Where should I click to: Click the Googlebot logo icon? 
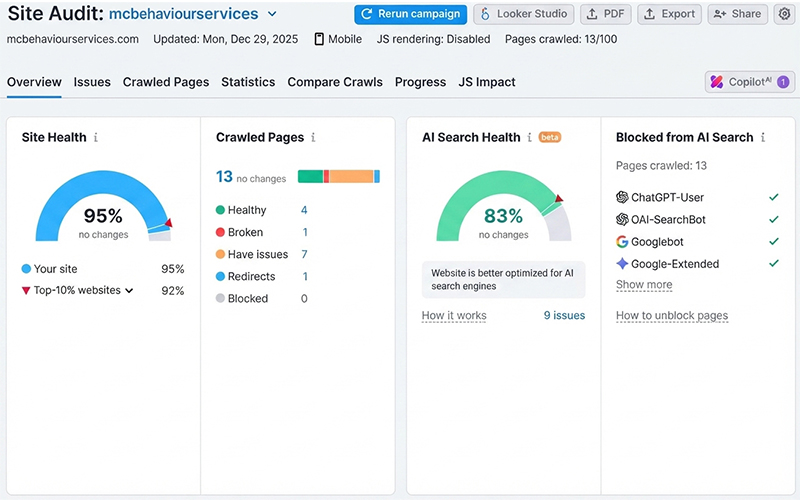coord(622,242)
